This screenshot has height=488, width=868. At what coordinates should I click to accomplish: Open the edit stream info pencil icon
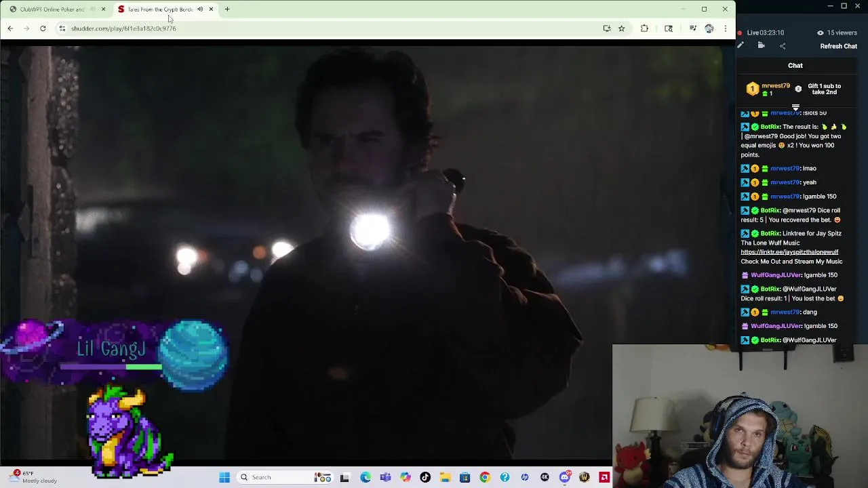pyautogui.click(x=741, y=46)
